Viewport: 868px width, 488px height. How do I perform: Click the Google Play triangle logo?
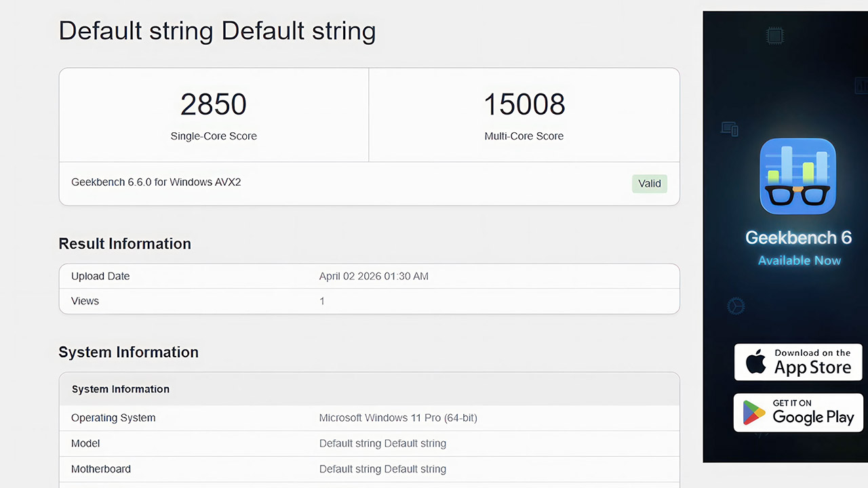click(753, 413)
